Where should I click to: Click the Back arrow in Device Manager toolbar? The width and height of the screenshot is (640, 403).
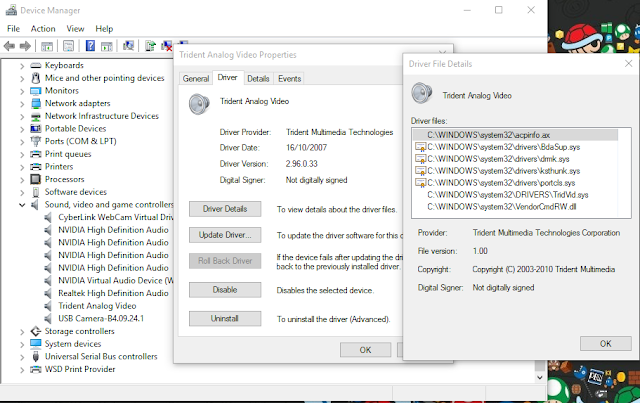click(9, 46)
